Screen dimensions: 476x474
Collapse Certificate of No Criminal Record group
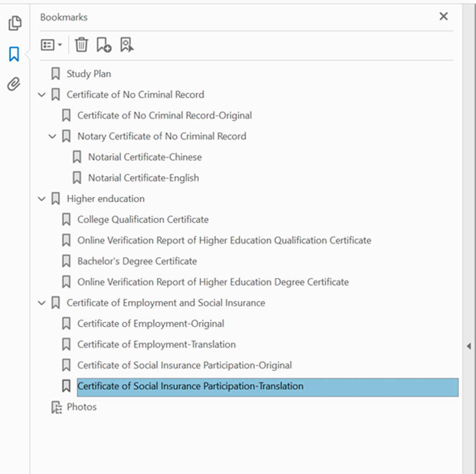pos(42,95)
